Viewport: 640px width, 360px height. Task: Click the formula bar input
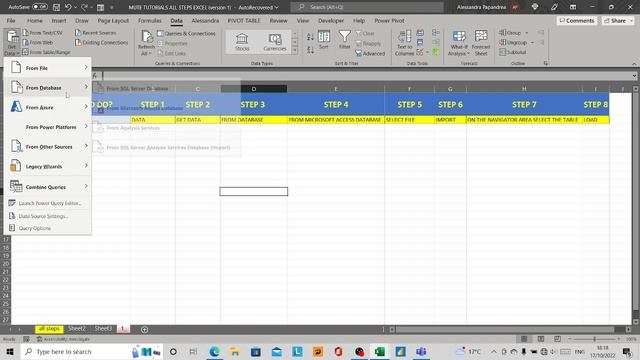[367, 76]
